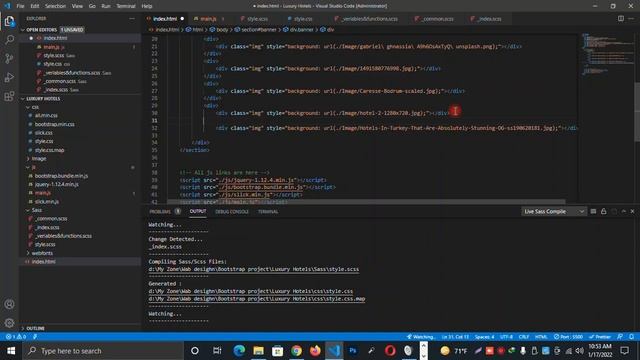The height and width of the screenshot is (360, 640).
Task: Open the View menu
Action: point(77,6)
